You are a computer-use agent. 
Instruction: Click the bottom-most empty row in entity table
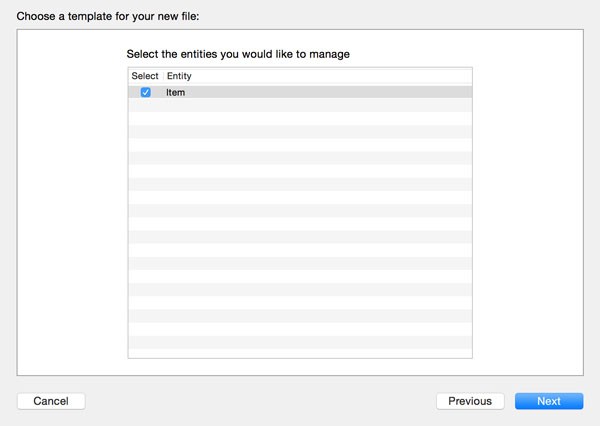[300, 353]
